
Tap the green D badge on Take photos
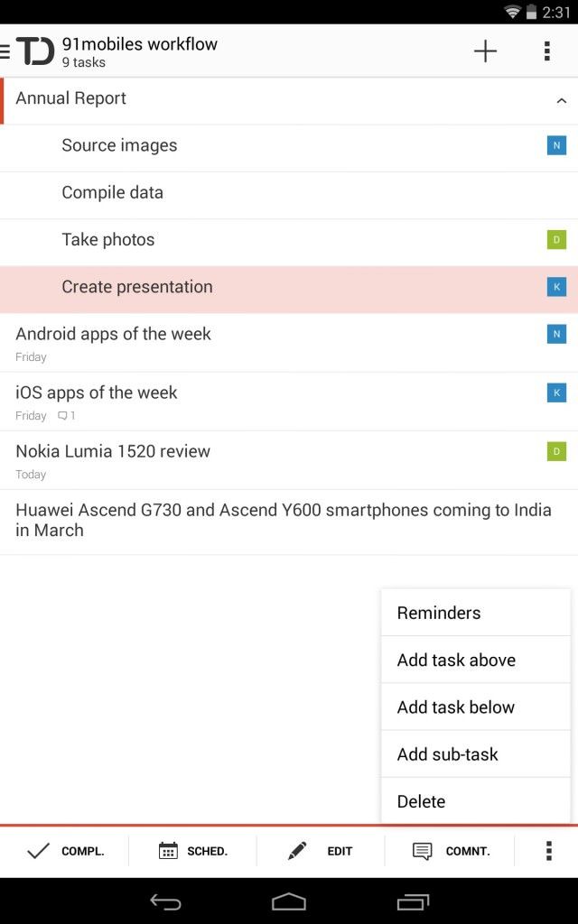click(x=556, y=239)
